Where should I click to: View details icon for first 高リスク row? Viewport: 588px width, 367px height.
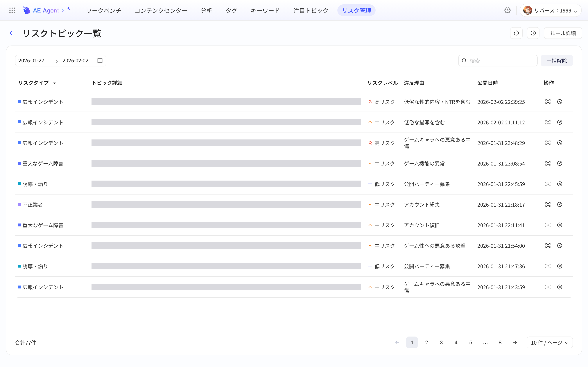[x=548, y=102]
